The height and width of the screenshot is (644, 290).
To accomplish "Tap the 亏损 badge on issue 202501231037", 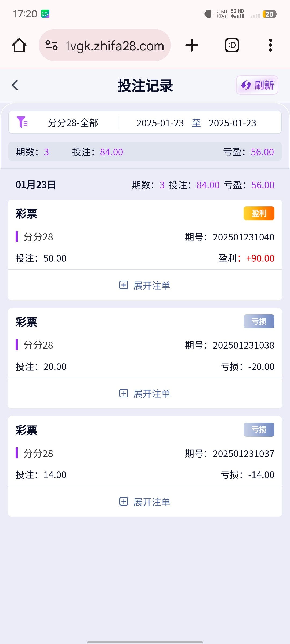I will click(x=259, y=430).
